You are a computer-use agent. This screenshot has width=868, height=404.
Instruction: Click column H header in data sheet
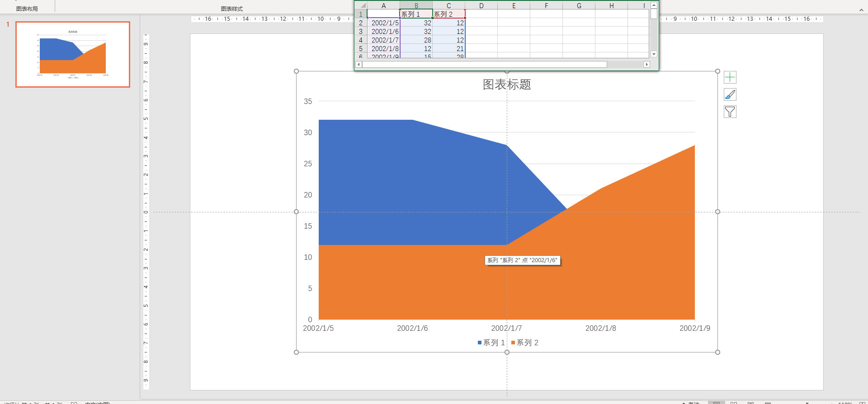click(612, 5)
